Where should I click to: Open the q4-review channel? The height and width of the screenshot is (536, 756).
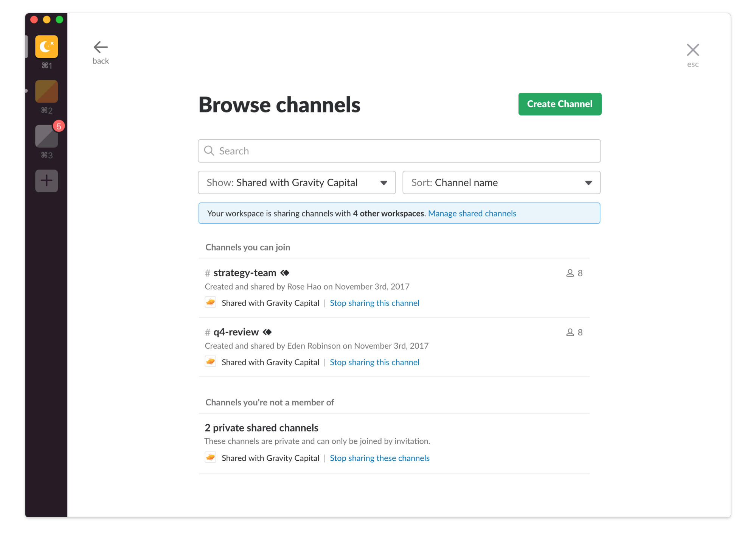point(236,332)
